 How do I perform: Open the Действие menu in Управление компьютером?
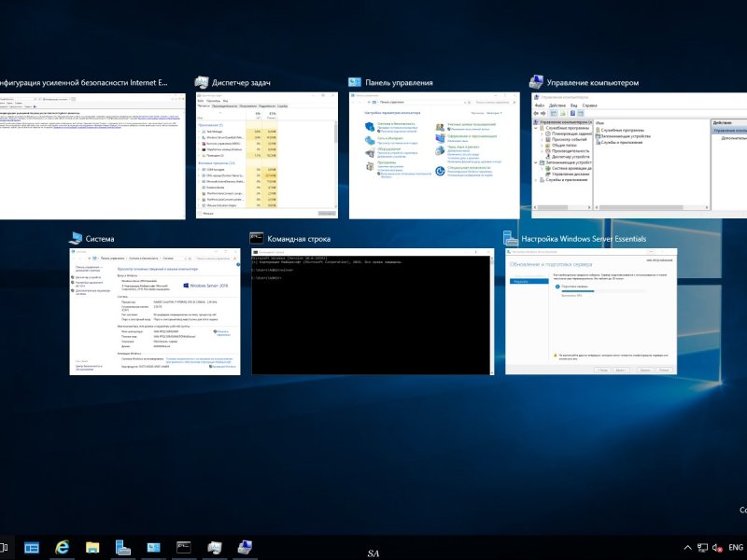(x=557, y=105)
